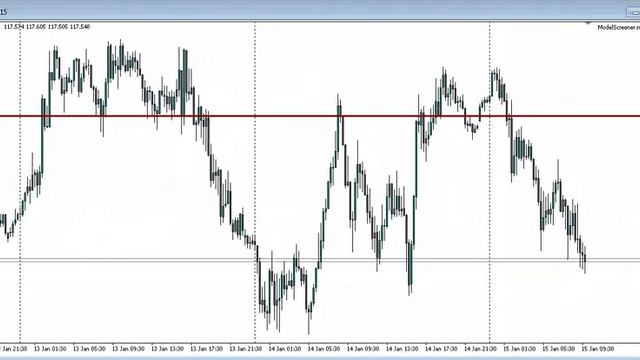Click the OHLC values text 117.574 117.605
The image size is (640, 360).
[47, 27]
